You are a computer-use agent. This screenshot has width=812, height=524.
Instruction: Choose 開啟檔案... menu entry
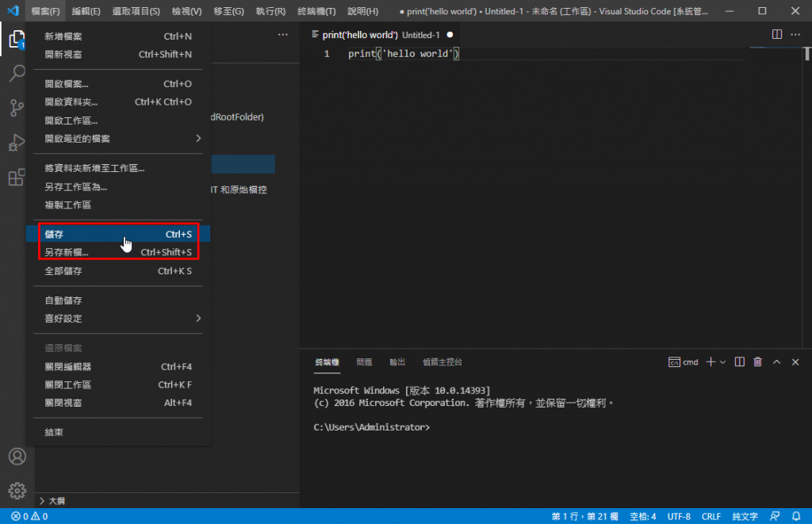[118, 84]
